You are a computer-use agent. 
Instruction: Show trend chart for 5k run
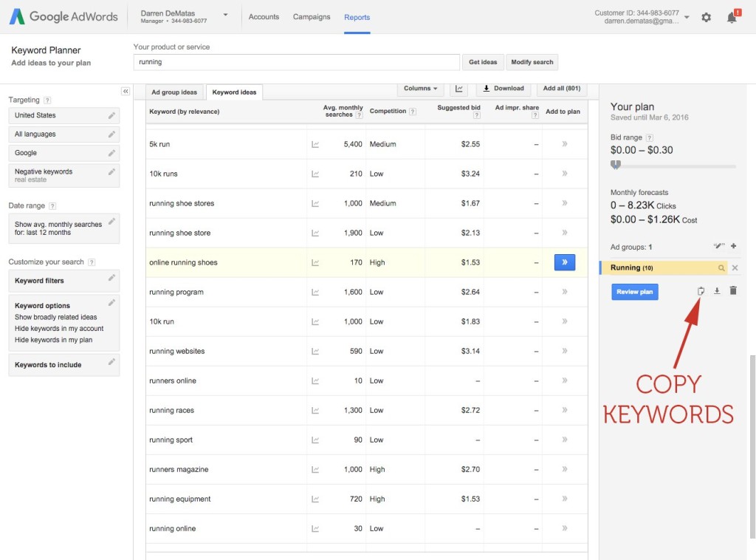[x=315, y=145]
